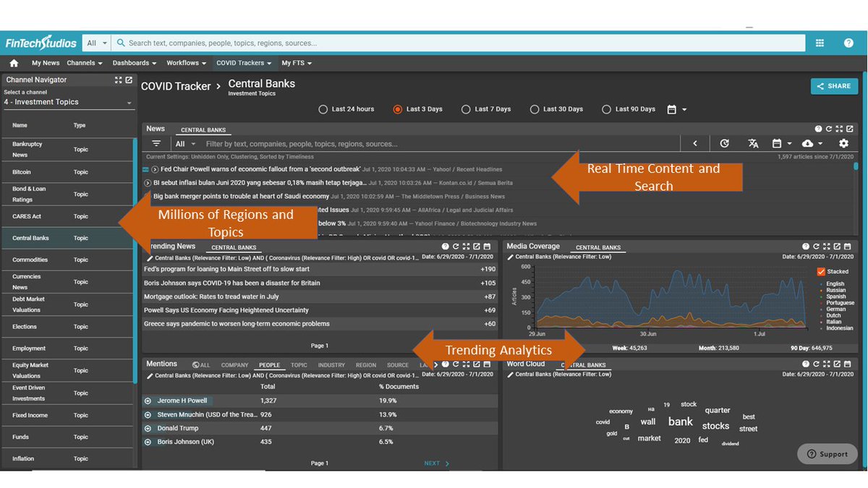The width and height of the screenshot is (868, 488).
Task: Go to the Home icon in navigation bar
Action: [14, 64]
